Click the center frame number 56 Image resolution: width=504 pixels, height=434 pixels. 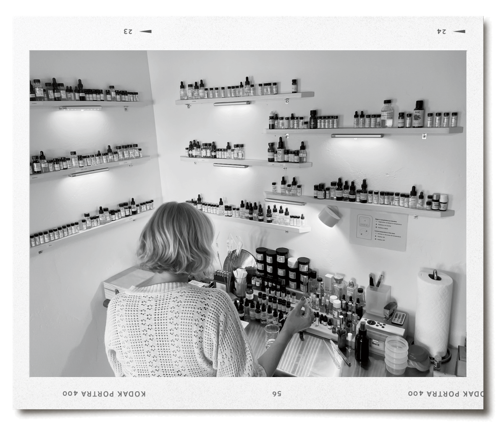pos(276,394)
